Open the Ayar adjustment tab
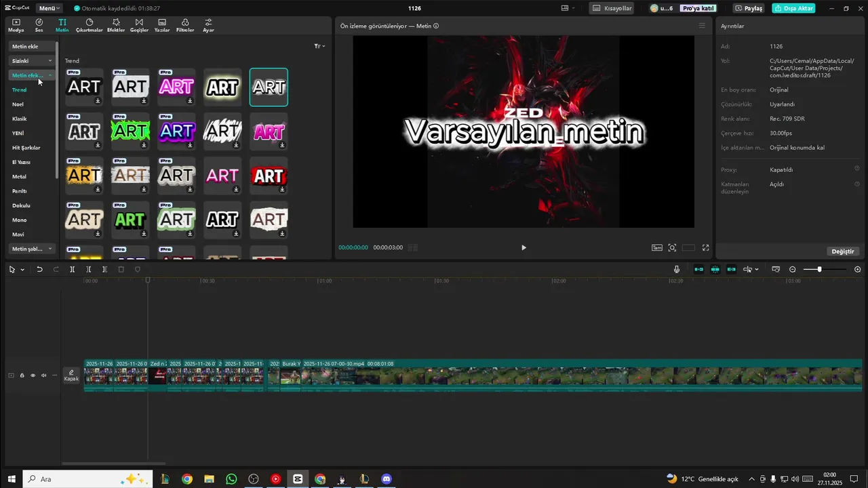868x488 pixels. point(208,26)
